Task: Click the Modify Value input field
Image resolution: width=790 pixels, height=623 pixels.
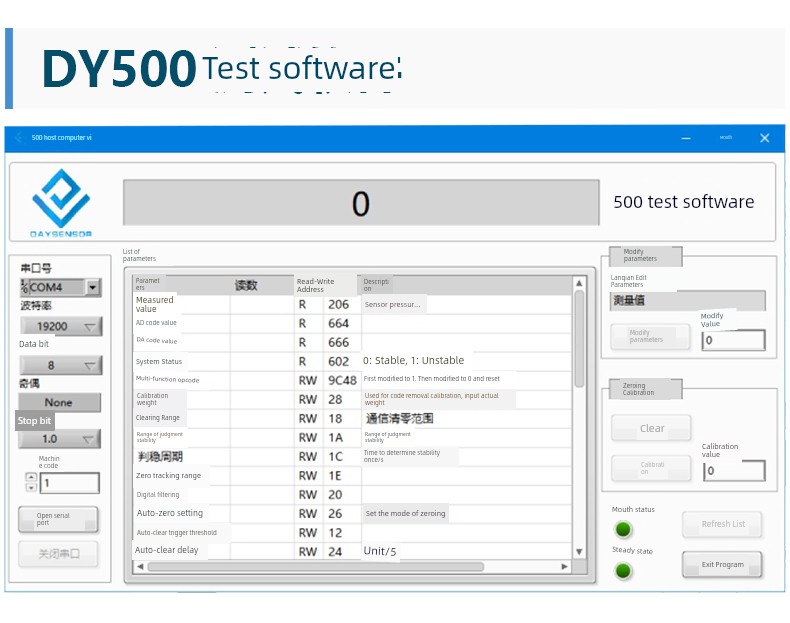Action: click(734, 340)
